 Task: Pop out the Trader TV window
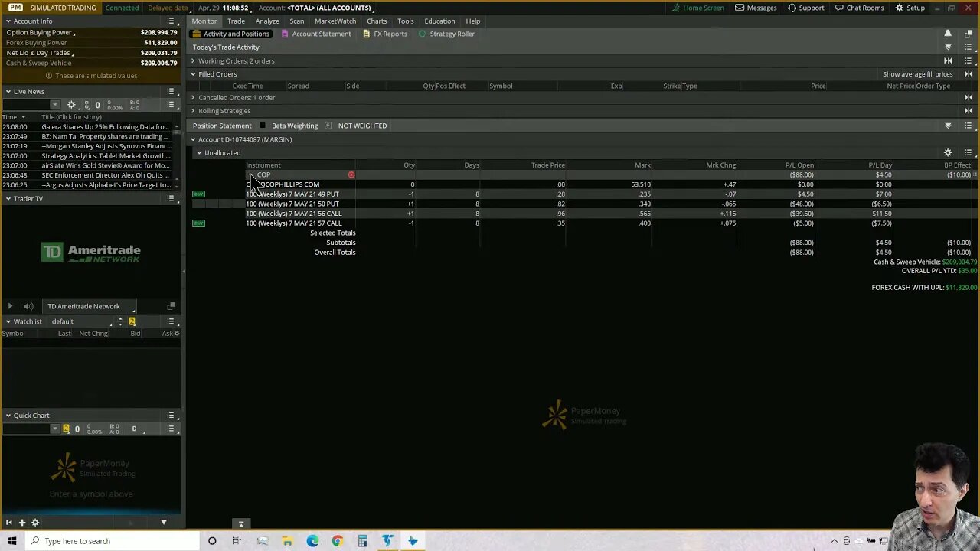coord(171,306)
